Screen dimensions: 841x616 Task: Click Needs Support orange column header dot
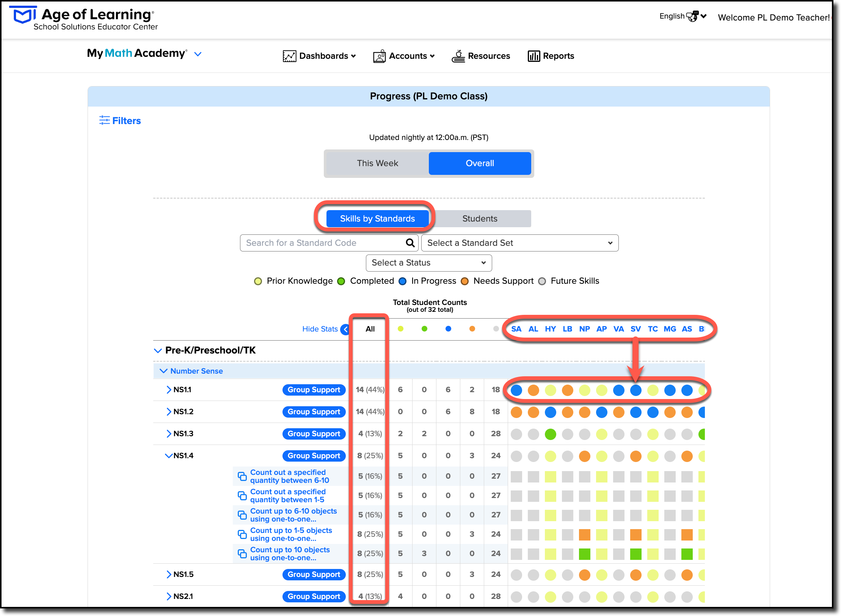pos(472,329)
